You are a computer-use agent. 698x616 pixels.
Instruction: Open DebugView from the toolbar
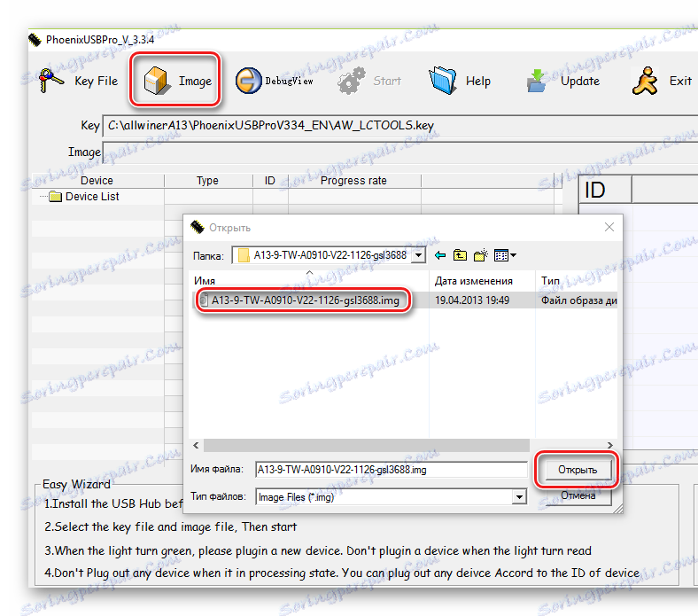(x=274, y=81)
